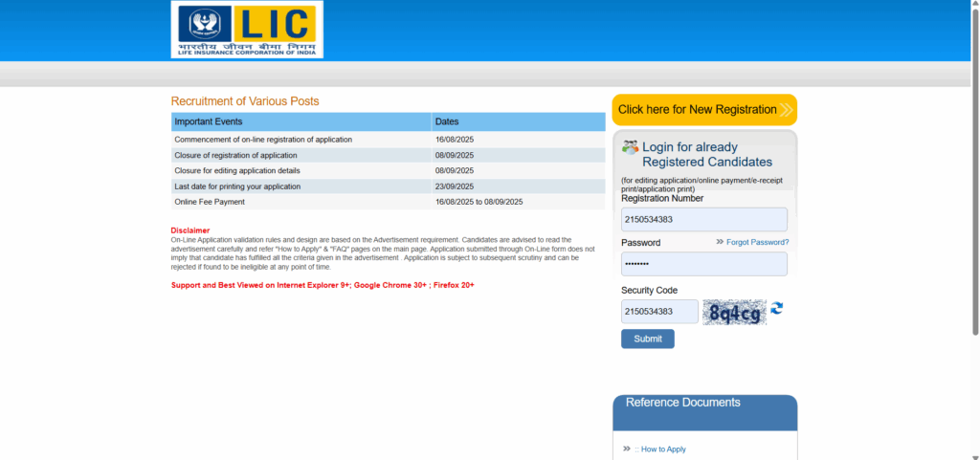This screenshot has width=980, height=460.
Task: Click the Recruitment of Various Posts heading
Action: coord(245,101)
